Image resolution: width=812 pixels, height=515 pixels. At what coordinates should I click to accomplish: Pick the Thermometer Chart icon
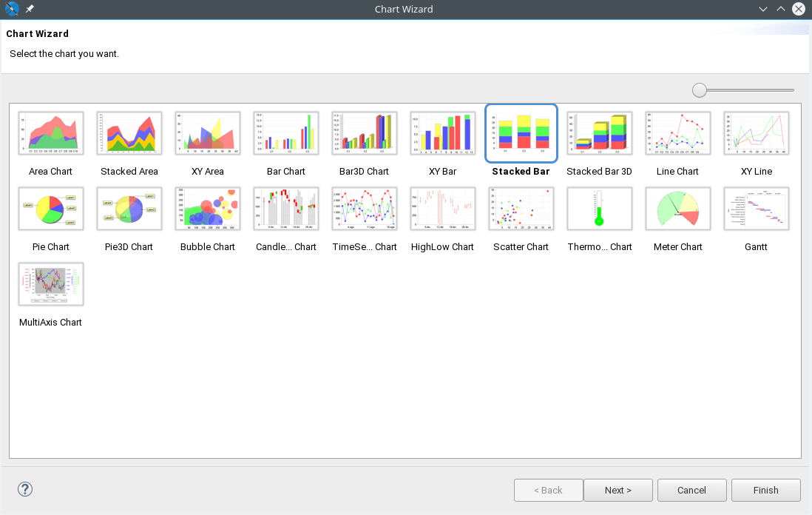pos(600,209)
